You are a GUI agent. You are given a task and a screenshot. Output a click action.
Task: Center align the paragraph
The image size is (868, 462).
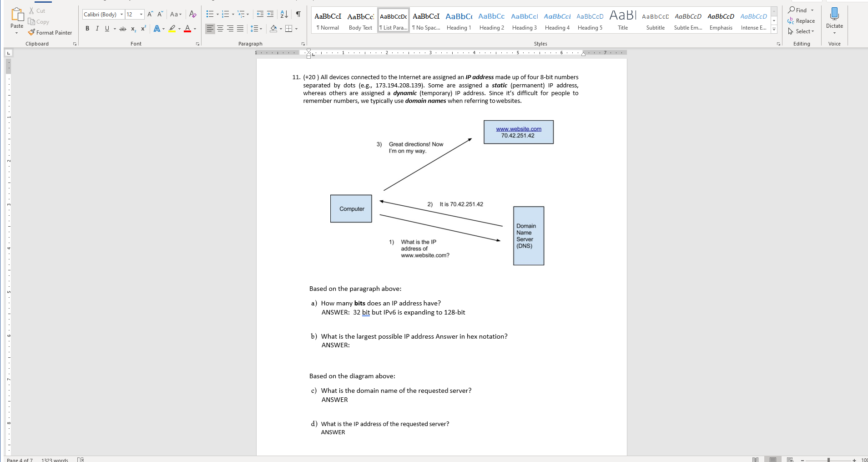220,28
